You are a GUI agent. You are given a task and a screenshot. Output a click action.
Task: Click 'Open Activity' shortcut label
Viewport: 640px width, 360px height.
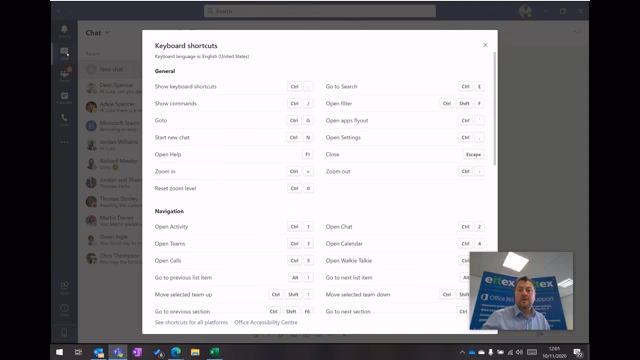point(171,227)
